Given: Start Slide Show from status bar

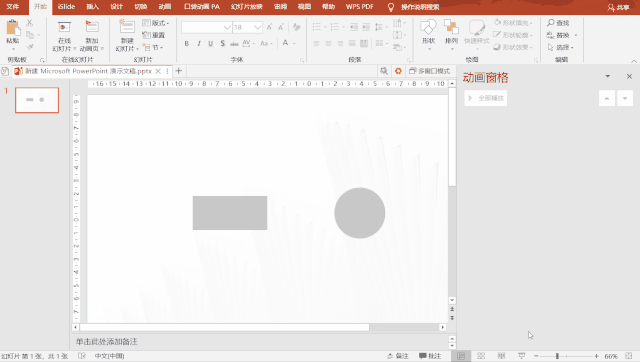Looking at the screenshot, I should coord(522,356).
